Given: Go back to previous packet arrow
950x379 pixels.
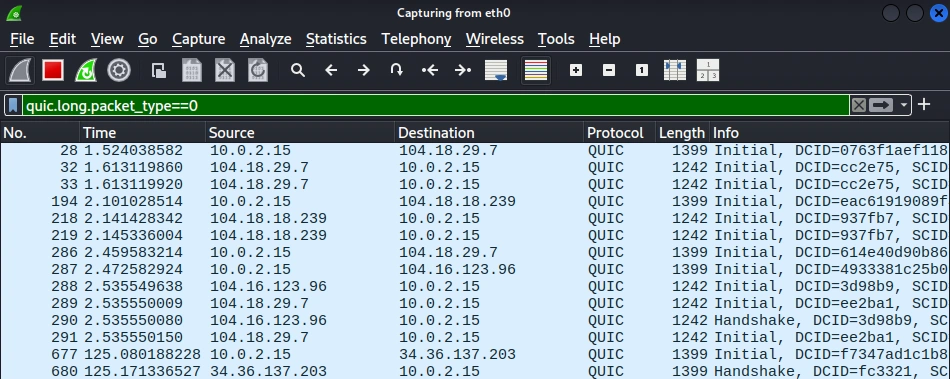Looking at the screenshot, I should click(331, 71).
